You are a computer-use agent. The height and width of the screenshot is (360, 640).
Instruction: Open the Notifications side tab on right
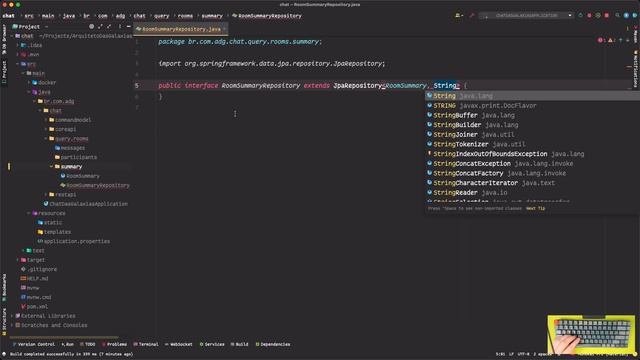(x=636, y=70)
